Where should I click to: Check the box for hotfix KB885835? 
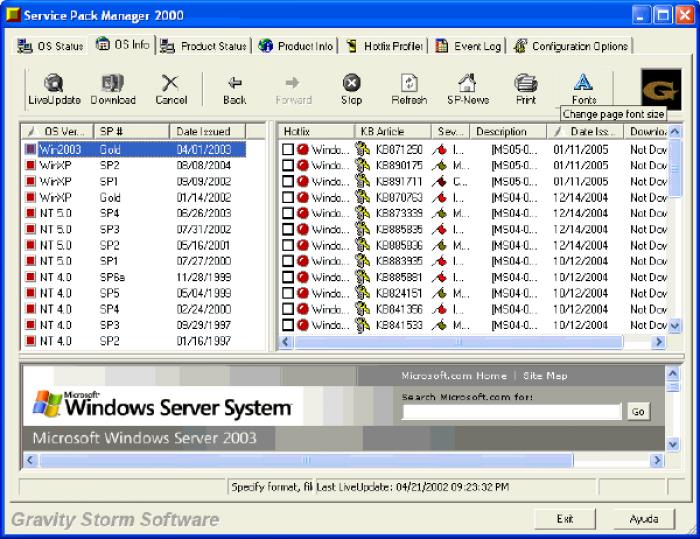tap(288, 229)
